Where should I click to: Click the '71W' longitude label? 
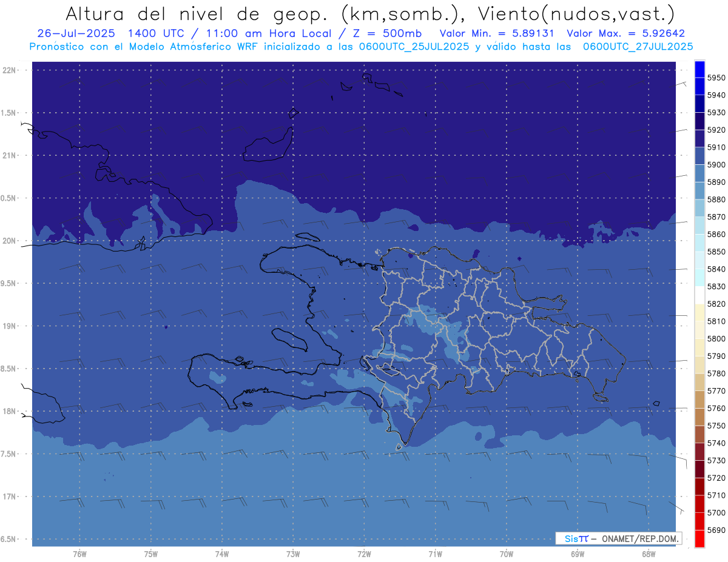(435, 554)
